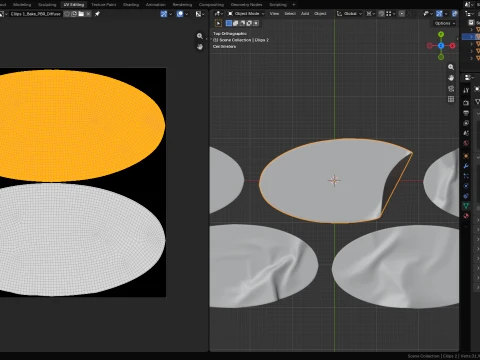Choose Set new selection mode icon
Image resolution: width=480 pixels, height=360 pixels.
tap(229, 23)
